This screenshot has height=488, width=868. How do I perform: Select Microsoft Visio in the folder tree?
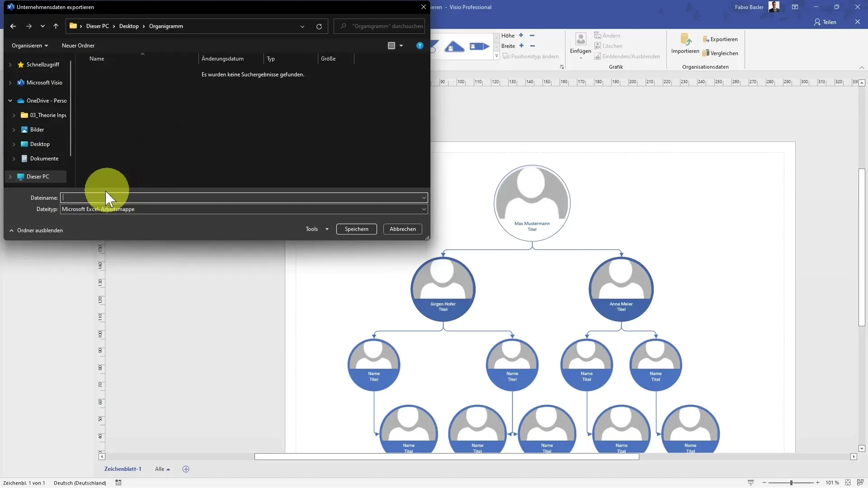[44, 83]
